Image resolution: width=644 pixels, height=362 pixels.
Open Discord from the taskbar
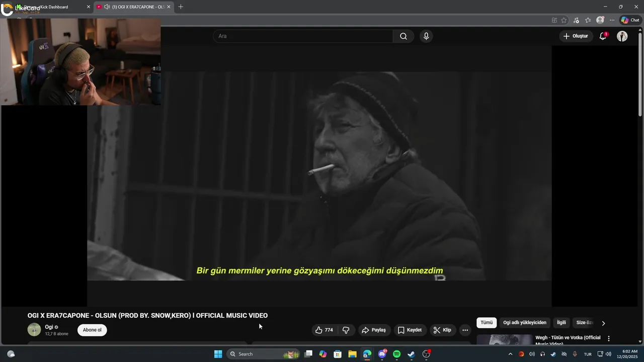click(382, 354)
